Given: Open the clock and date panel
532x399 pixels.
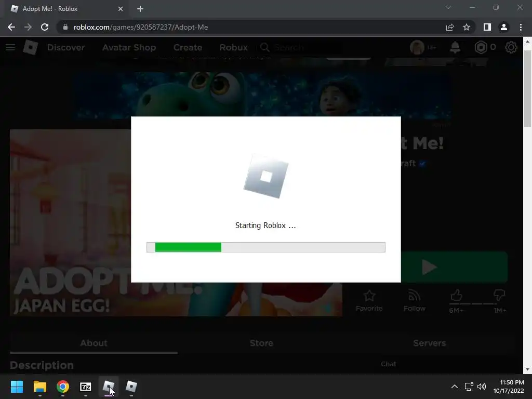Looking at the screenshot, I should (x=508, y=387).
